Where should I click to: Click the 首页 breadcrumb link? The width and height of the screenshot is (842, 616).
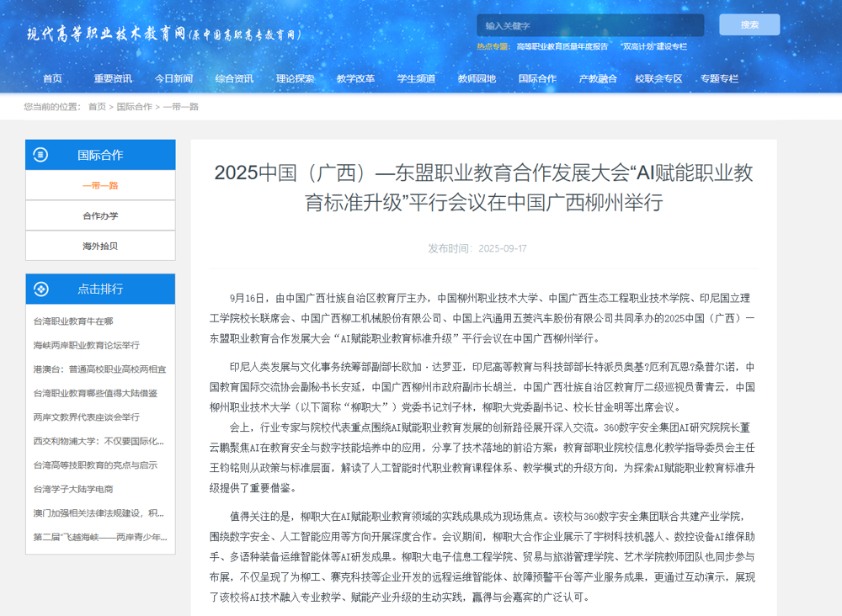click(97, 107)
